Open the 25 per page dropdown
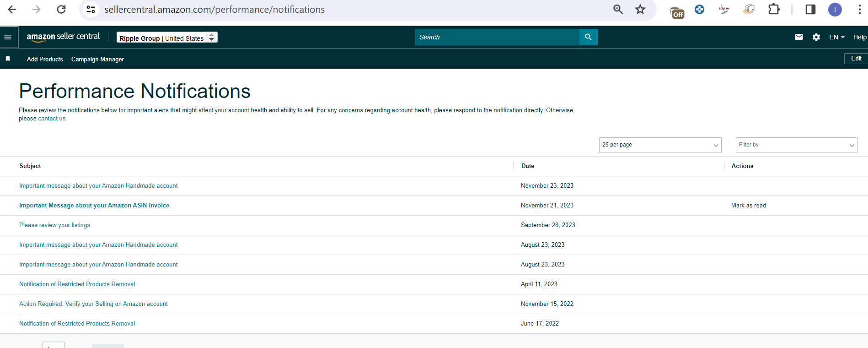 point(660,145)
